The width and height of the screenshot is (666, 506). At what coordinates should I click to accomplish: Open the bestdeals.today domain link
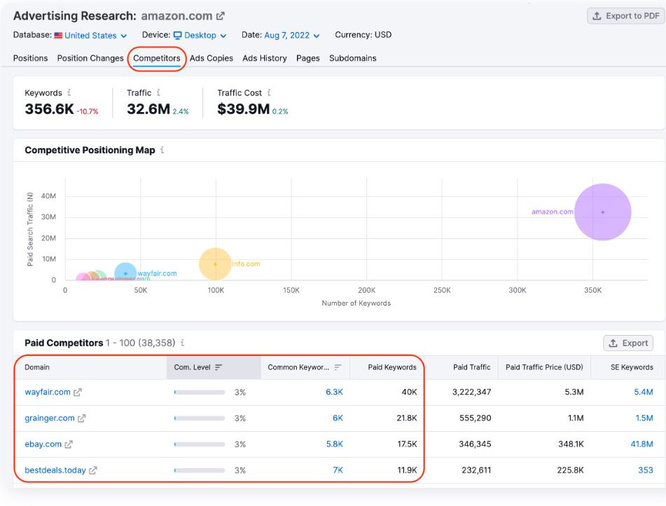[55, 470]
